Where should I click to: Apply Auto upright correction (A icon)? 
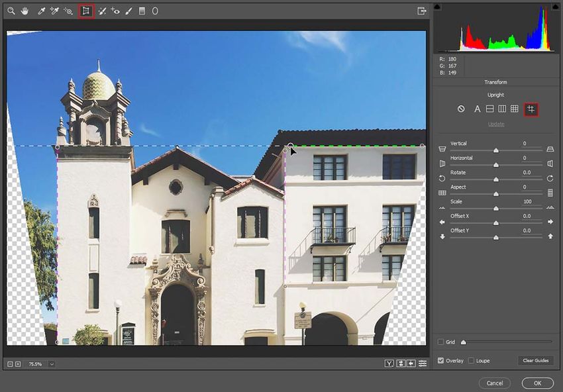[x=477, y=109]
